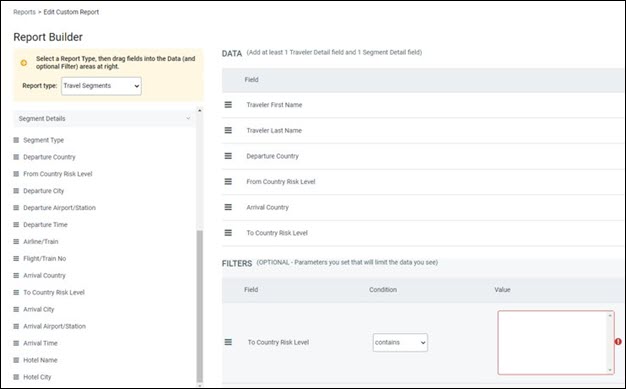The image size is (626, 389).
Task: Click the drag handle for Departure City
Action: click(x=16, y=191)
